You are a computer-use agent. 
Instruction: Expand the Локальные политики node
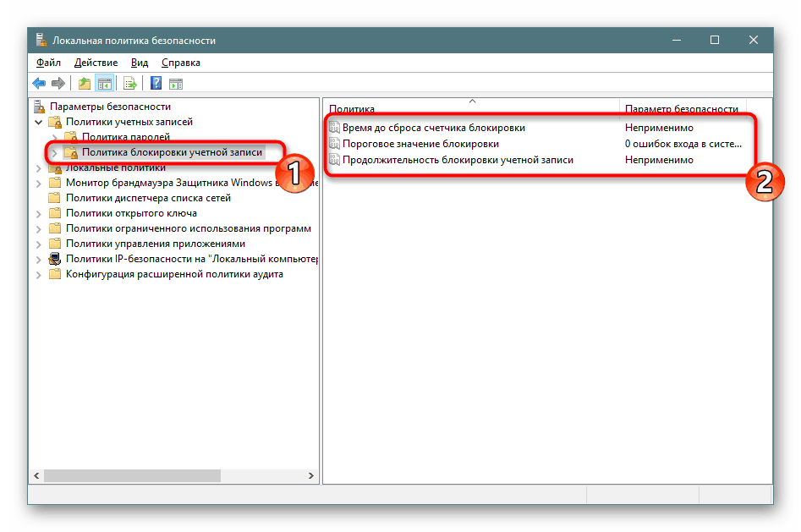pos(38,167)
